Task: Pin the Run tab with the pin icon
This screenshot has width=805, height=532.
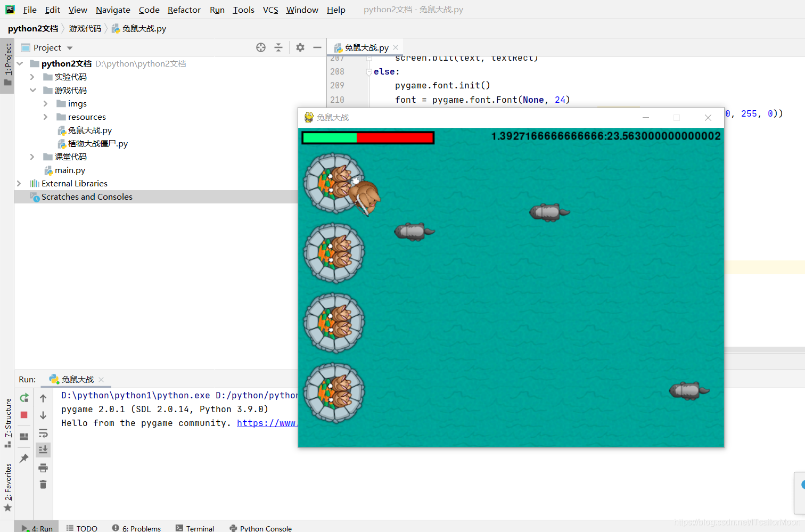Action: click(x=24, y=459)
